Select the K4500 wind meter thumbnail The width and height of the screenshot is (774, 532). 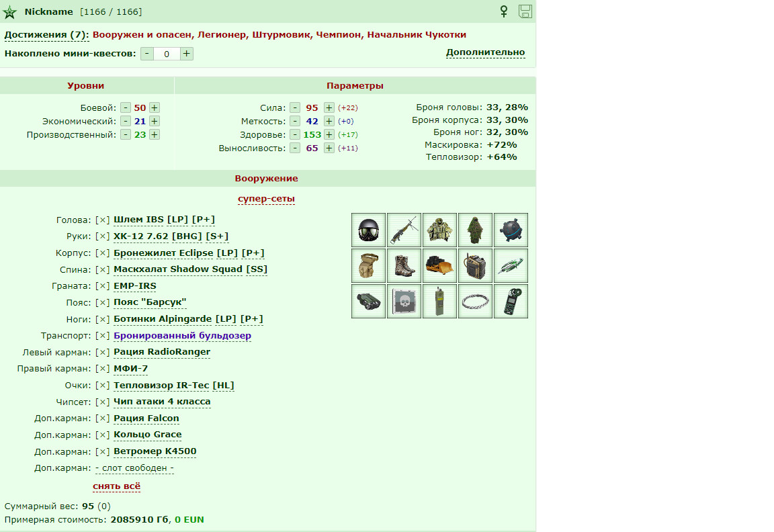coord(511,301)
